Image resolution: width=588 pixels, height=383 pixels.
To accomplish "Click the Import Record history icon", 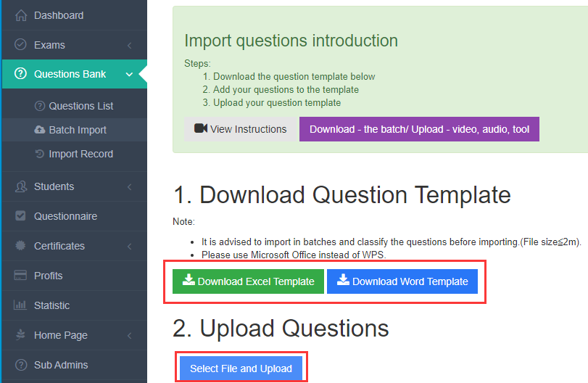I will coord(40,154).
